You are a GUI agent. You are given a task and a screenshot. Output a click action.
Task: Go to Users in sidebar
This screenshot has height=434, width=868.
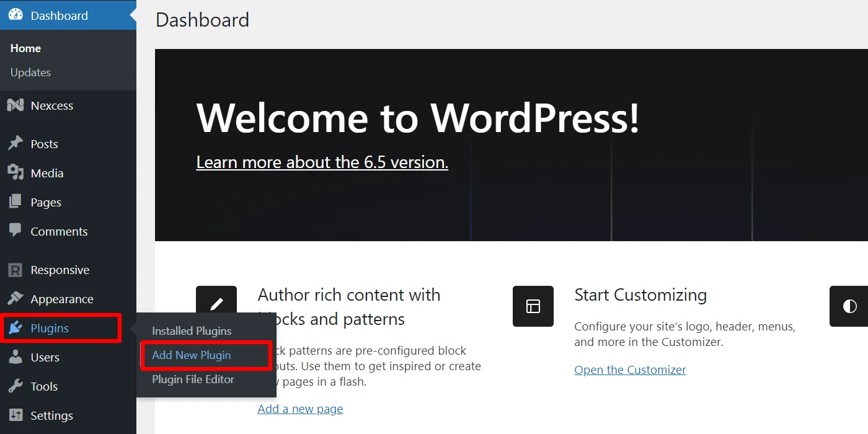[45, 358]
